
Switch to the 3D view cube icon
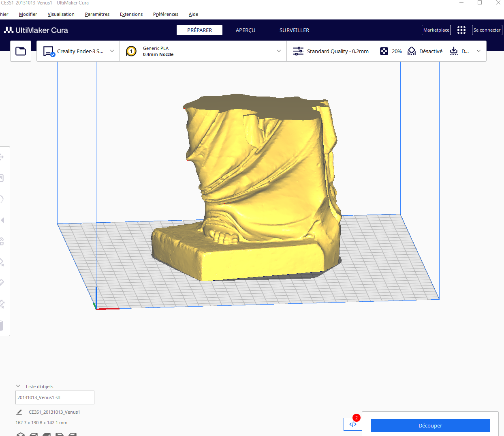(x=21, y=434)
